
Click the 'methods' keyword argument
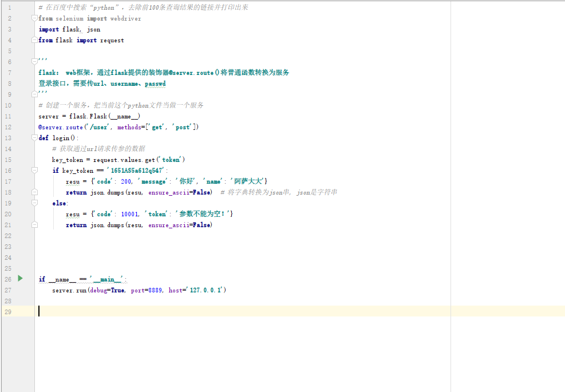click(x=129, y=127)
